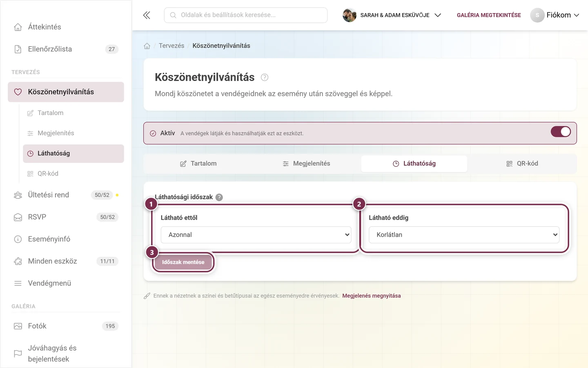
Task: Open the Látható eddig dropdown
Action: [x=464, y=235]
